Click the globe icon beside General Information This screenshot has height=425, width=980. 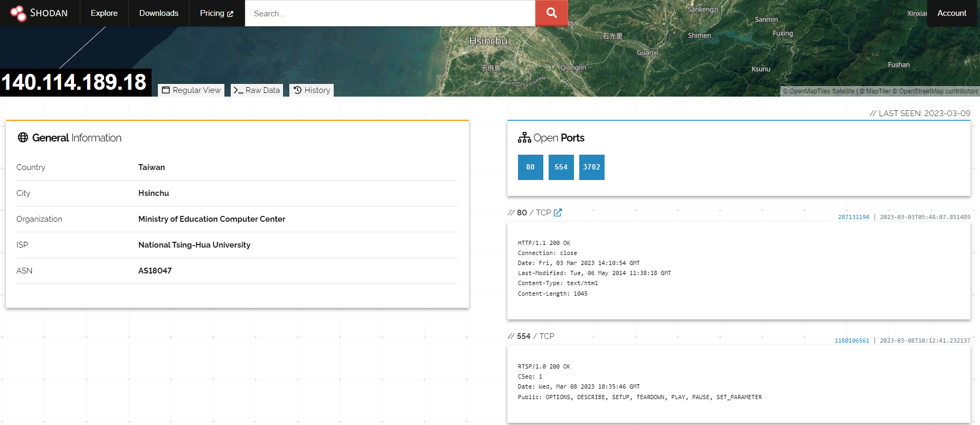point(23,137)
